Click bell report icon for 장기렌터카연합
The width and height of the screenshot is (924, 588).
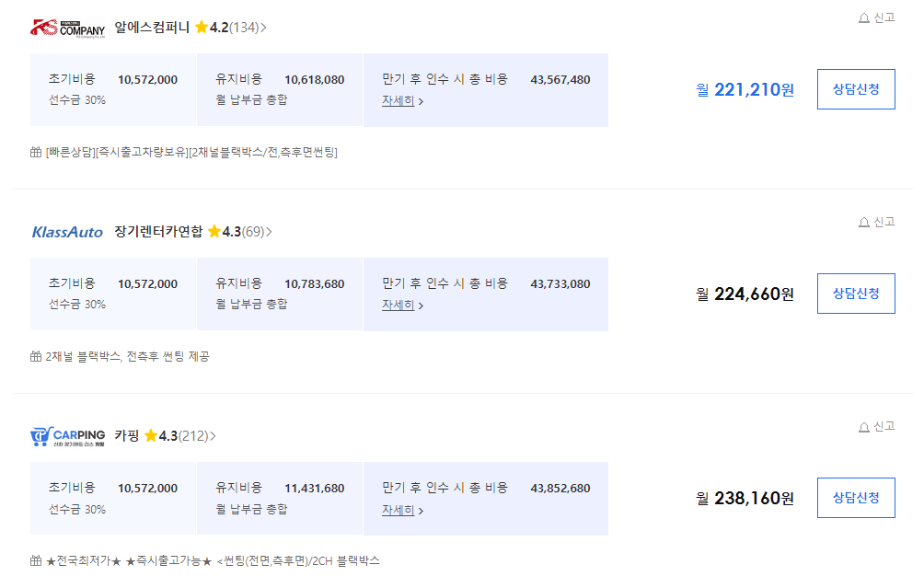point(864,223)
